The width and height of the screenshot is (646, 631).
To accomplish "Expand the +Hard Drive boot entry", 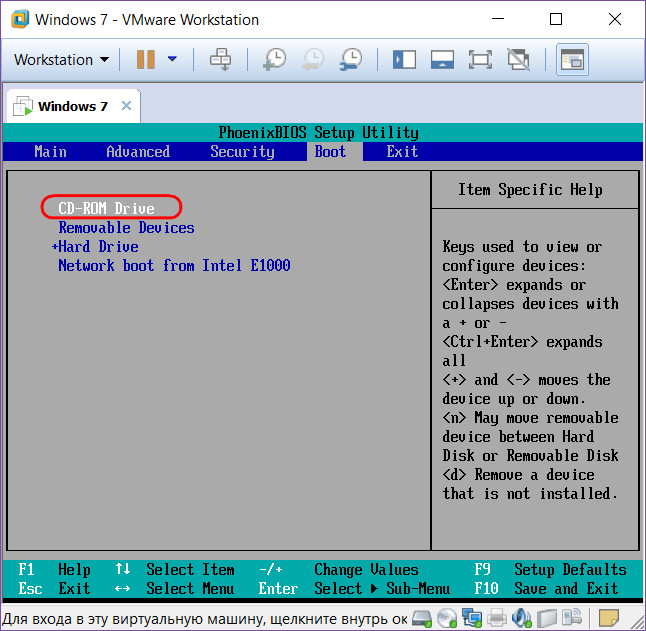I will pos(95,246).
